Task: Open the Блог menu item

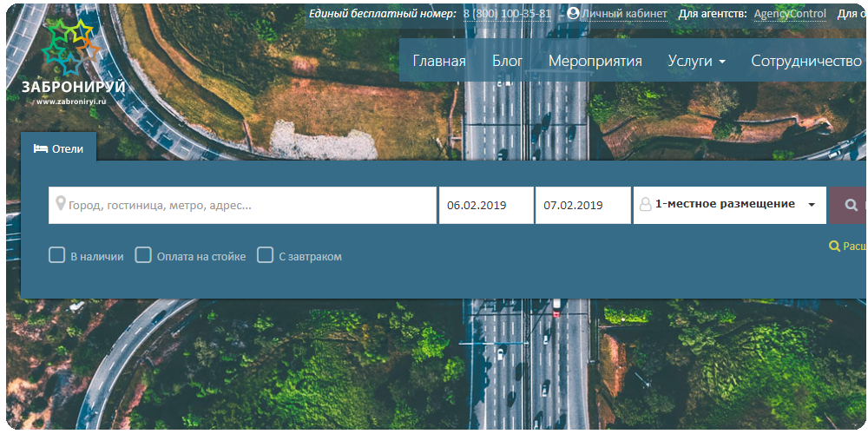Action: 507,61
